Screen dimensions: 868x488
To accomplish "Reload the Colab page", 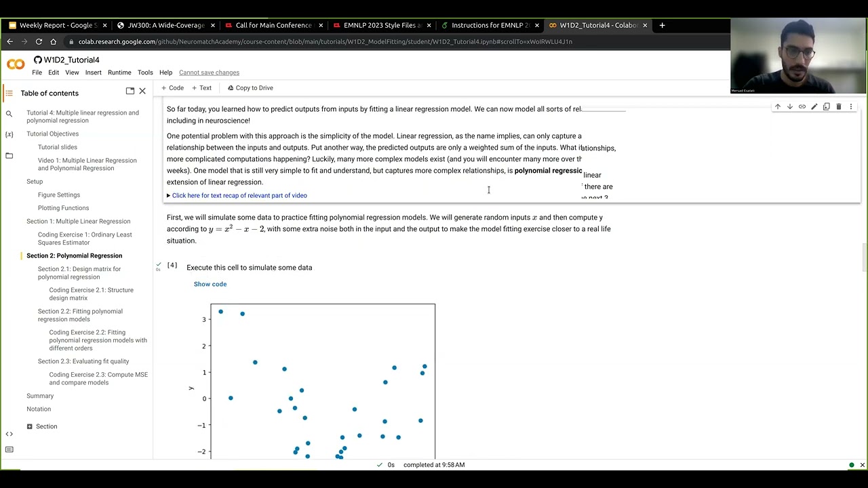I will coord(39,41).
